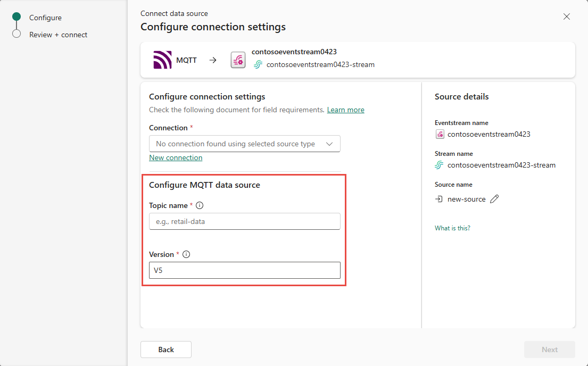Screen dimensions: 588x366
Task: Click the Topic name info icon
Action: pyautogui.click(x=200, y=205)
